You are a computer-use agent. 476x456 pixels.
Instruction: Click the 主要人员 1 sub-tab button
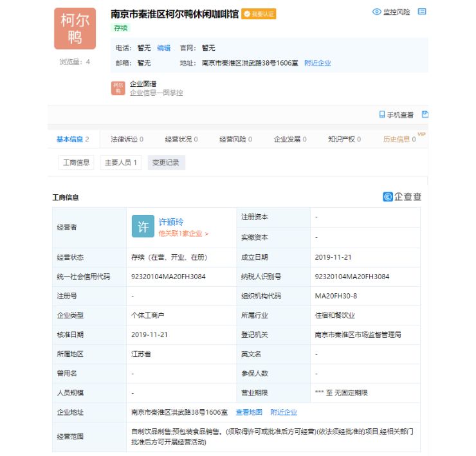click(x=121, y=163)
